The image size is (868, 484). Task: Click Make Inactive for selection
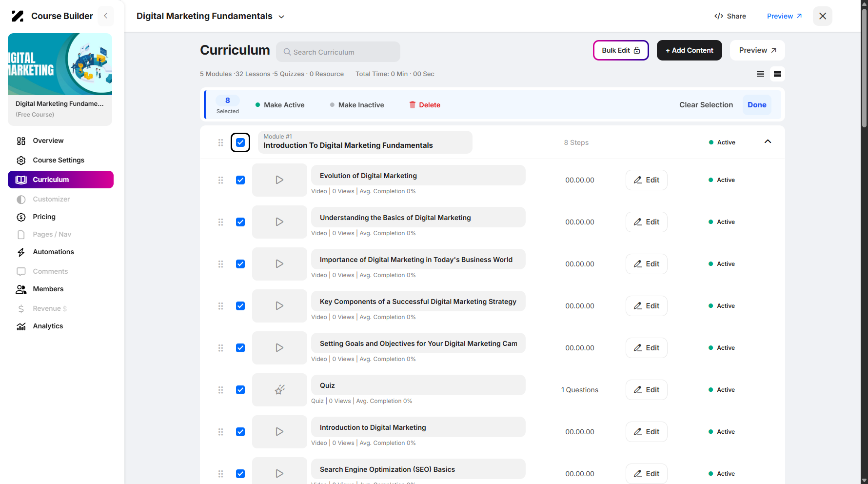[357, 105]
